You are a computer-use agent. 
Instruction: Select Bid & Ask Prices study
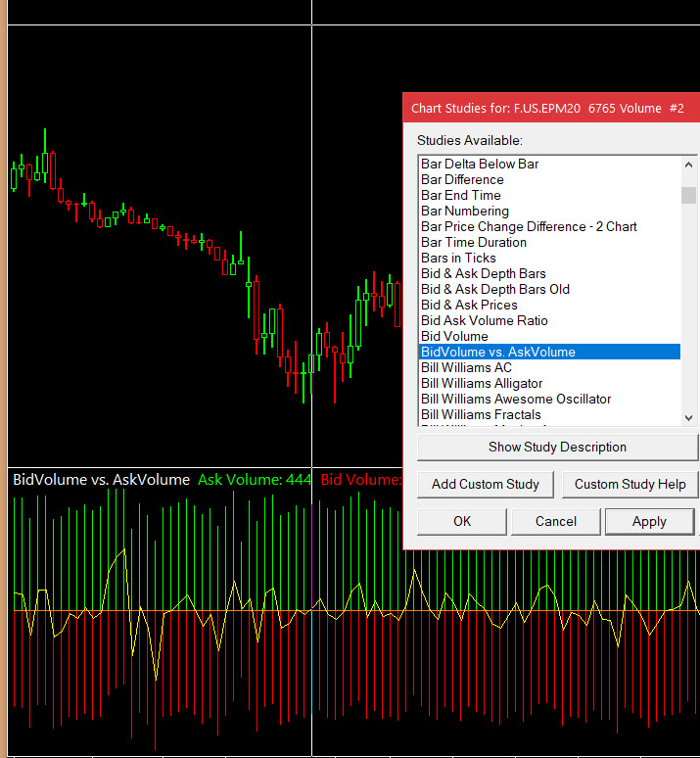(549, 305)
